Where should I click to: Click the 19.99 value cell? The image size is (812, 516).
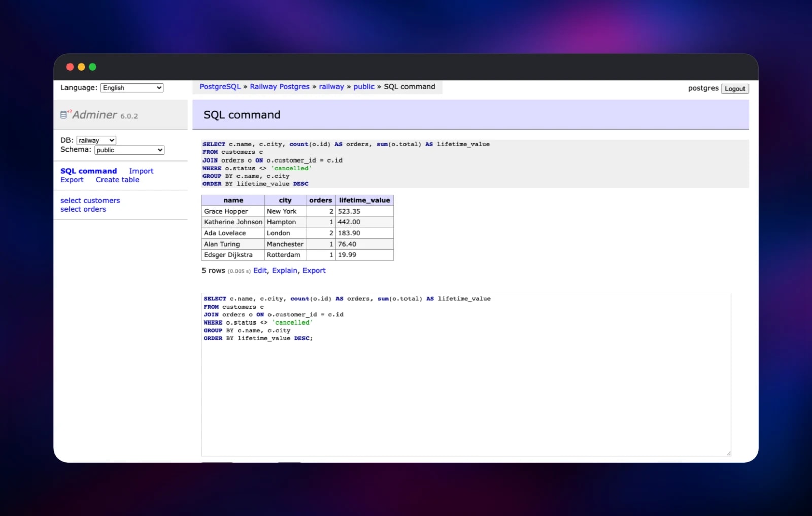364,255
